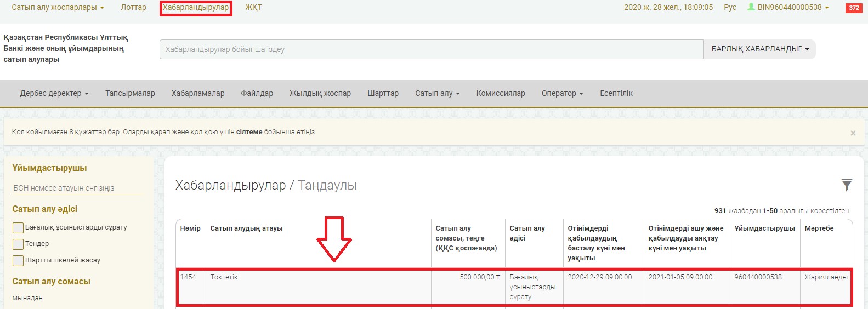Open the Жылдық жоспар menu item

click(x=320, y=94)
